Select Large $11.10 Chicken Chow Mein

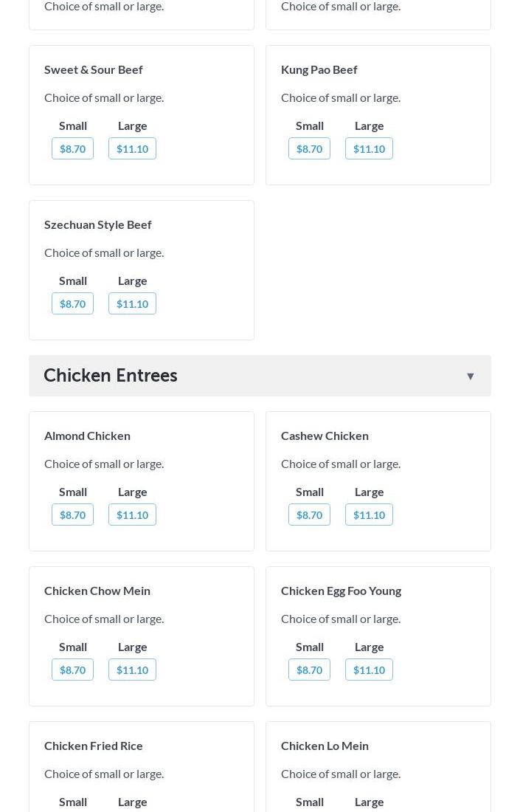tap(132, 670)
